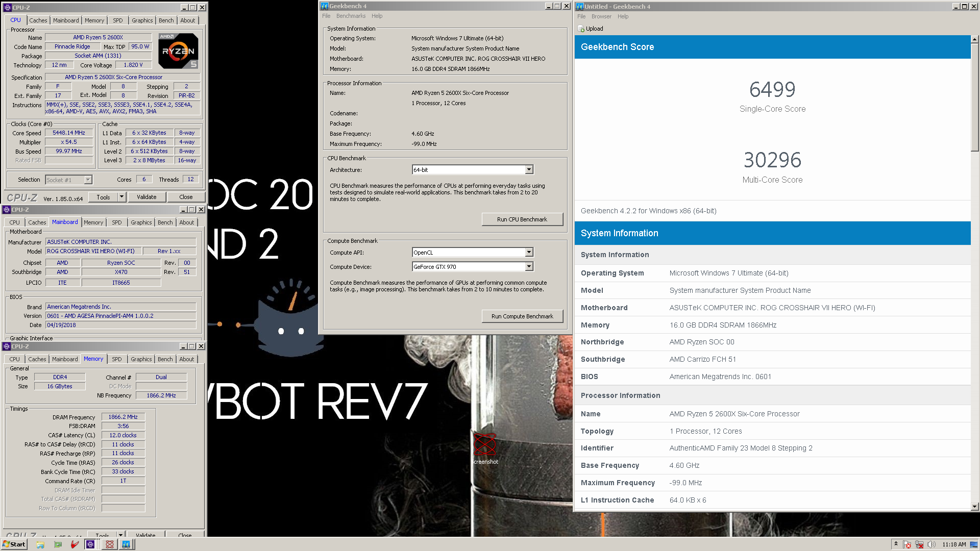Click the CAS# Latency 12.0 clocks field
The image size is (980, 551).
click(123, 435)
